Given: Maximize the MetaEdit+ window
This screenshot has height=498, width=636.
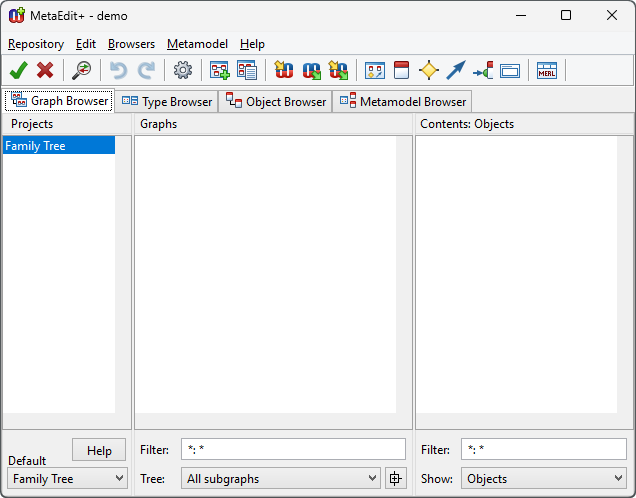Looking at the screenshot, I should pyautogui.click(x=566, y=15).
